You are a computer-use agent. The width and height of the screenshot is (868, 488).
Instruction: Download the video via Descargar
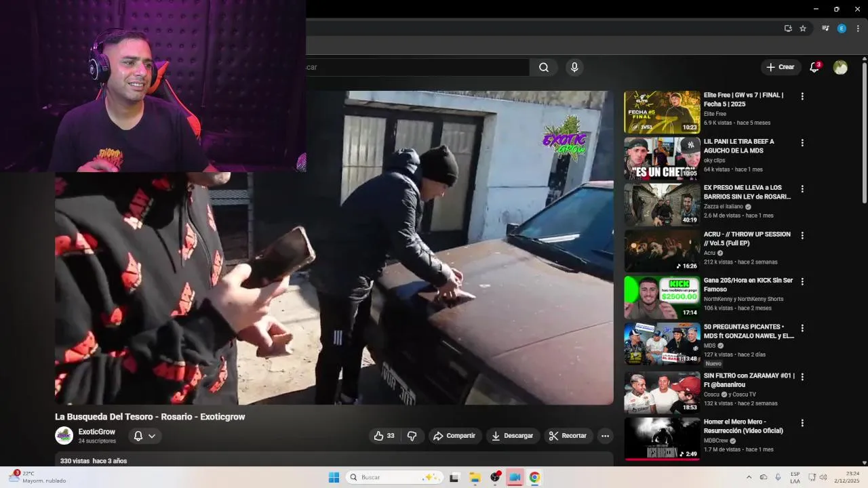(513, 436)
